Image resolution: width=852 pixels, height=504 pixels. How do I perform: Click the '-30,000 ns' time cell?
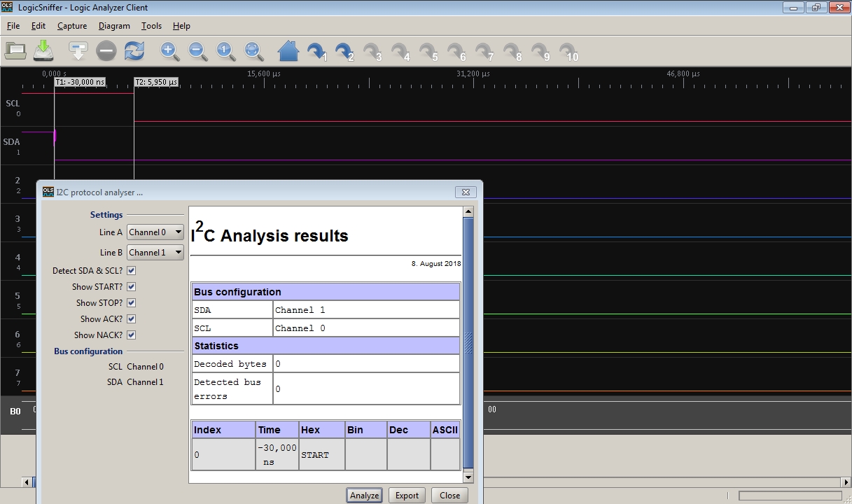(277, 454)
